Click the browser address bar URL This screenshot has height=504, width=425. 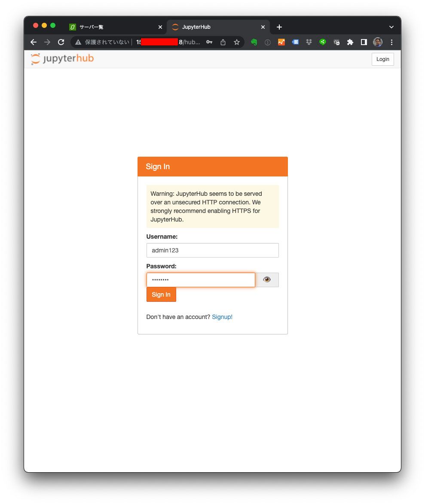[168, 42]
